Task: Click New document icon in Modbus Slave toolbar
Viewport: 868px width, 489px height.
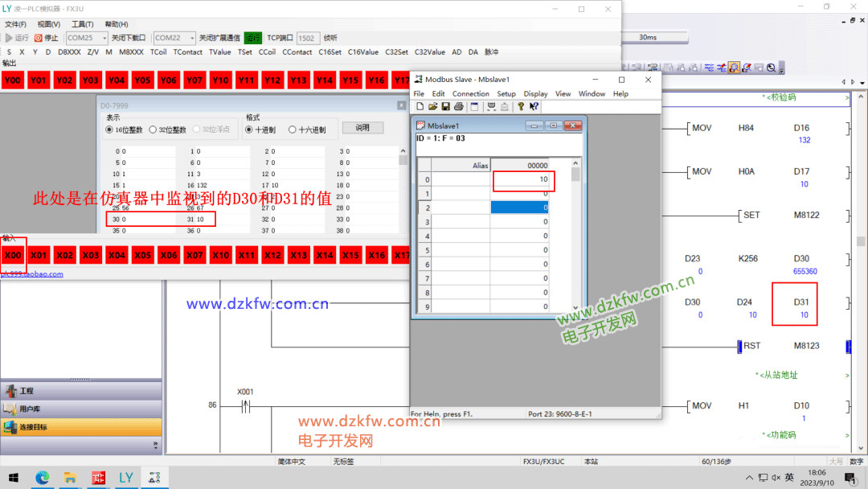Action: (x=420, y=106)
